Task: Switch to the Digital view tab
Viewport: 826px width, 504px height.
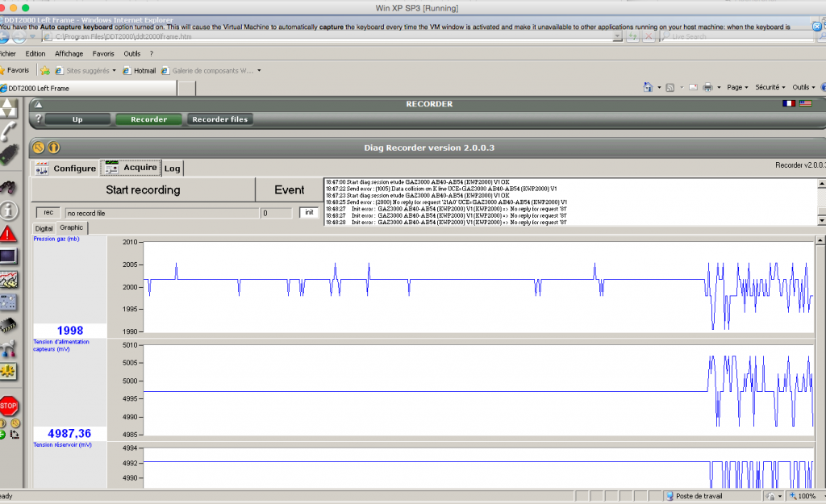Action: click(44, 228)
